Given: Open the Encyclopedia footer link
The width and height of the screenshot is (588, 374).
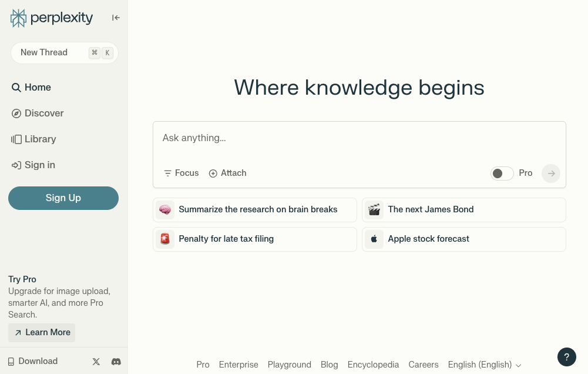Looking at the screenshot, I should pos(373,365).
